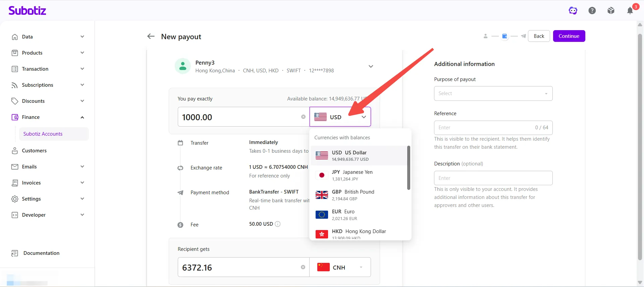Screen dimensions: 644x287
Task: Expand the Products menu chevron
Action: [x=82, y=53]
